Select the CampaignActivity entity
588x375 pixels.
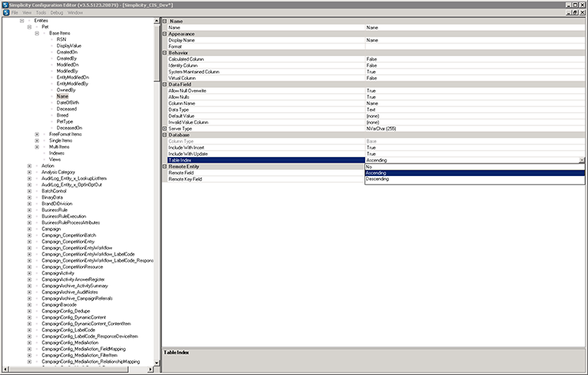[x=58, y=273]
